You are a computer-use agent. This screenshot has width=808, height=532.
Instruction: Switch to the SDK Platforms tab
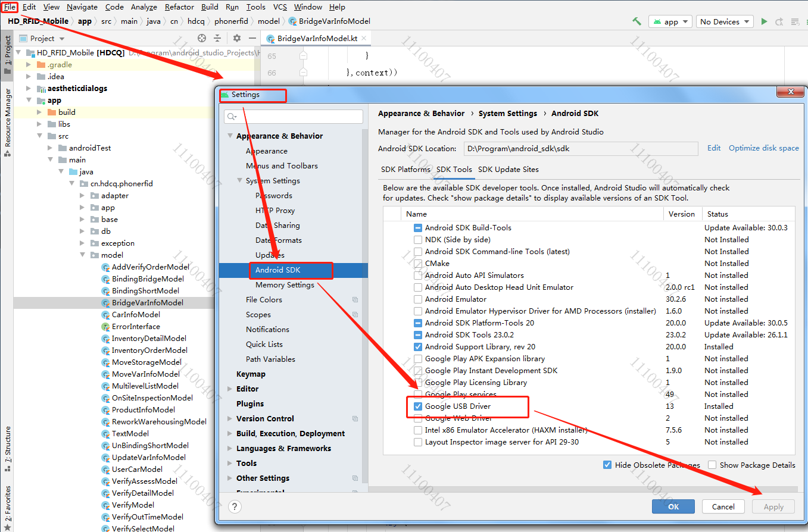405,169
